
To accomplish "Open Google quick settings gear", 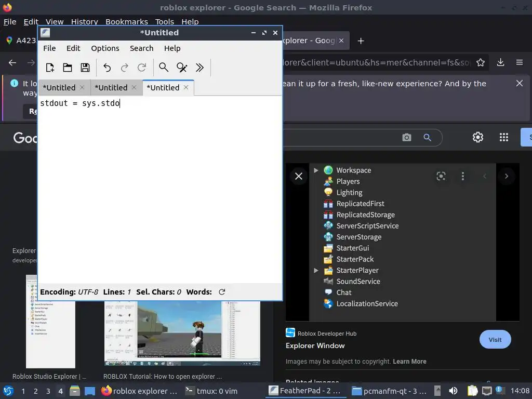I will (x=478, y=137).
